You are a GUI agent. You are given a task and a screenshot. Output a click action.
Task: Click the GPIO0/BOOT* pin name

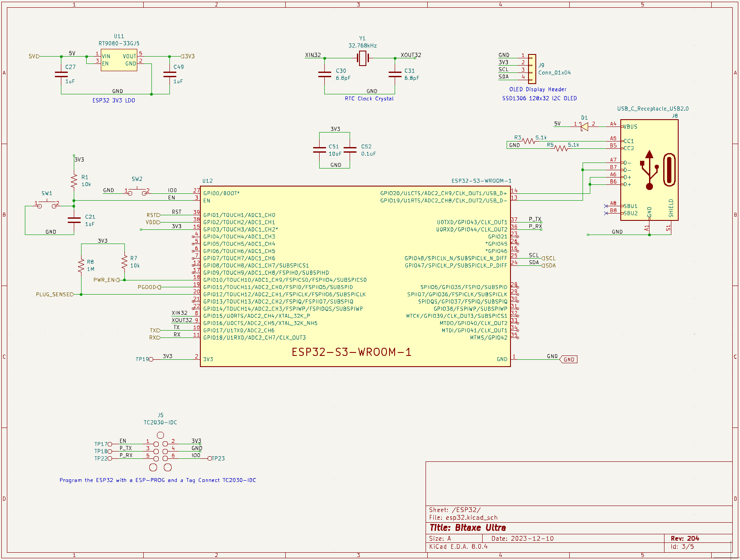221,193
